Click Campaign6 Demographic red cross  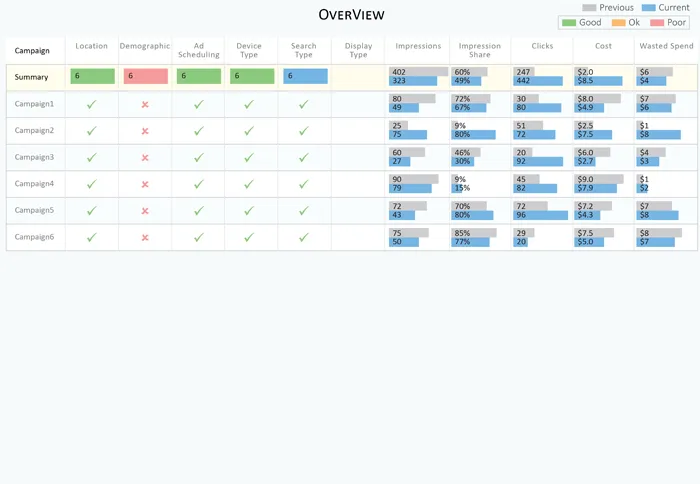pyautogui.click(x=145, y=238)
